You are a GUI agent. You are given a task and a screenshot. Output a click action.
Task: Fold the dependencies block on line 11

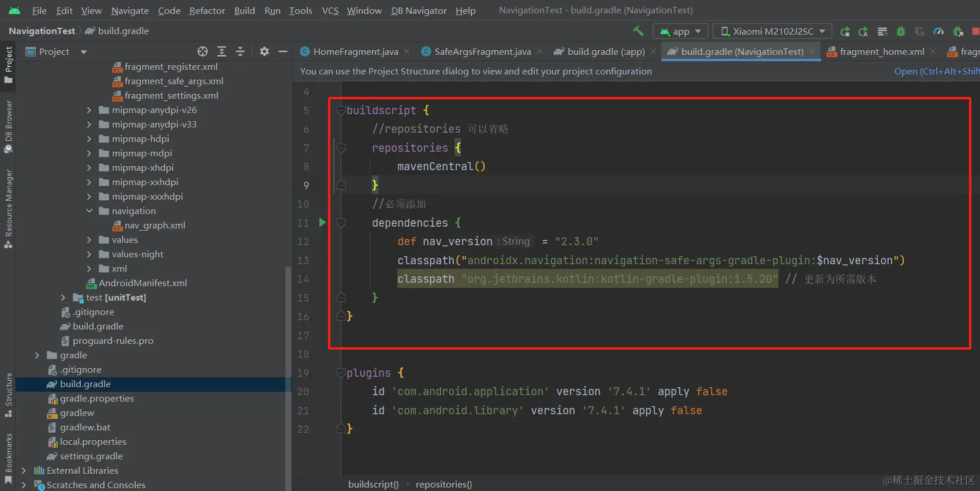click(x=341, y=223)
